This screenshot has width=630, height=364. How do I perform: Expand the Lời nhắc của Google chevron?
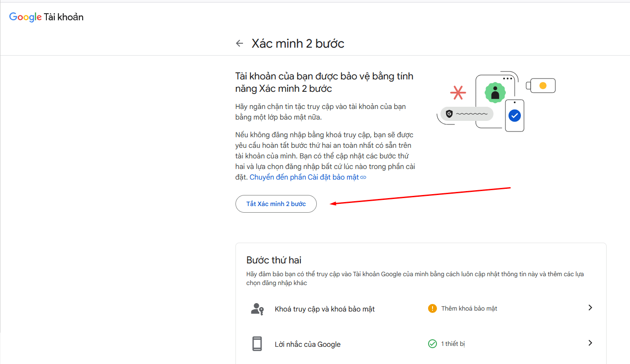[x=590, y=343]
